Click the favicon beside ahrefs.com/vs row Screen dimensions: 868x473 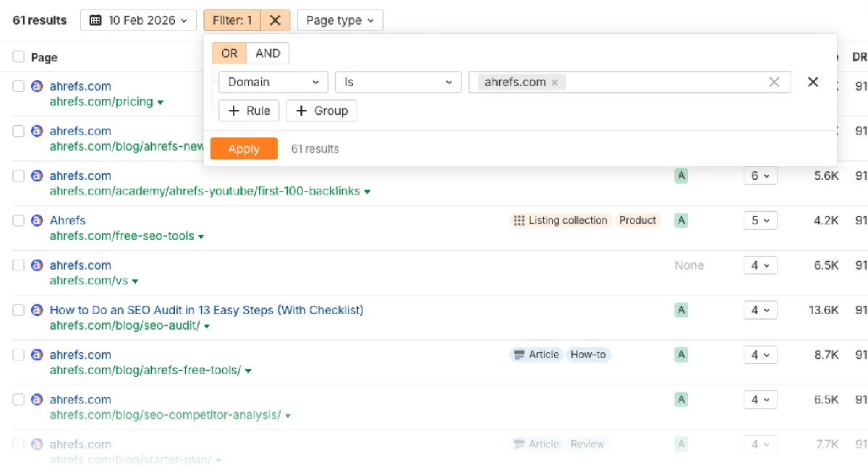(x=37, y=265)
